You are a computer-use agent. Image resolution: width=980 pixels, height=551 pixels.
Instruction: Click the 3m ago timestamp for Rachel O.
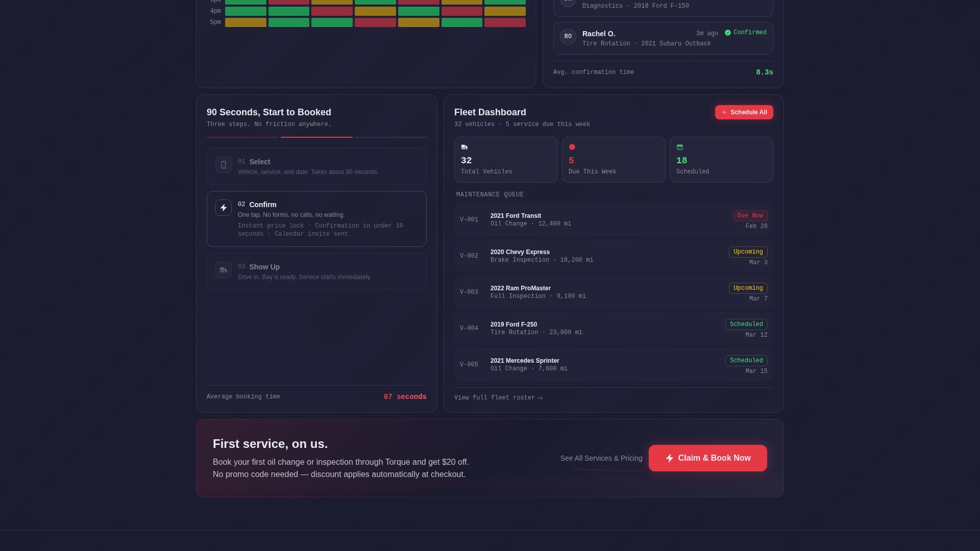(707, 34)
